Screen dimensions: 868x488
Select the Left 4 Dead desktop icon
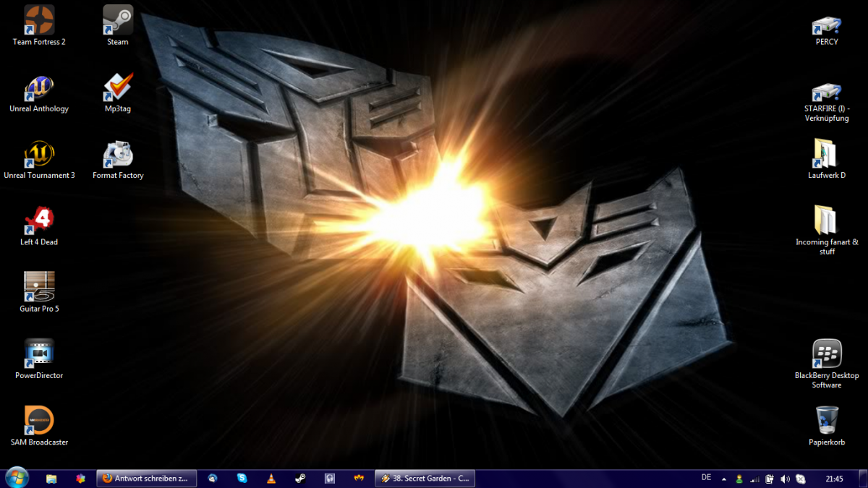39,221
